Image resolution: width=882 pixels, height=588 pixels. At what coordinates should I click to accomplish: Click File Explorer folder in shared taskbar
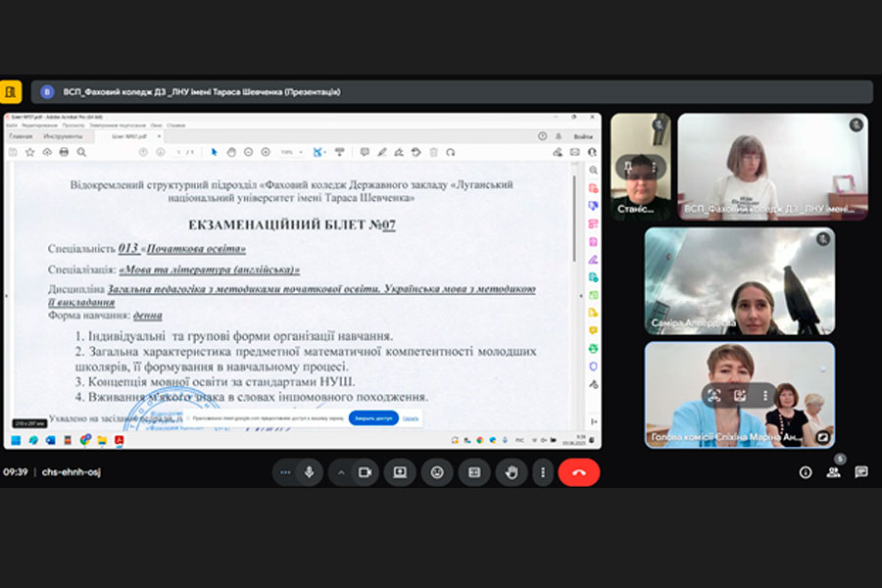[x=102, y=440]
